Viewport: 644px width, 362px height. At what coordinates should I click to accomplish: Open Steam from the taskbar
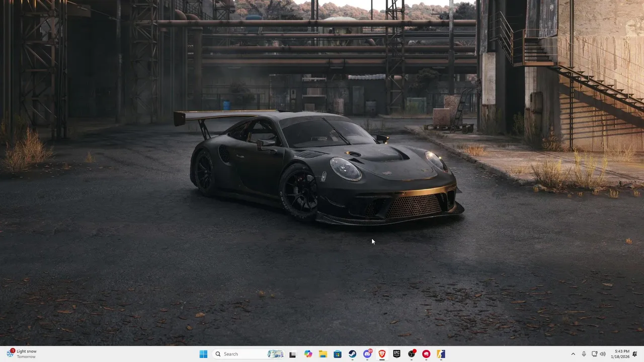(x=353, y=354)
